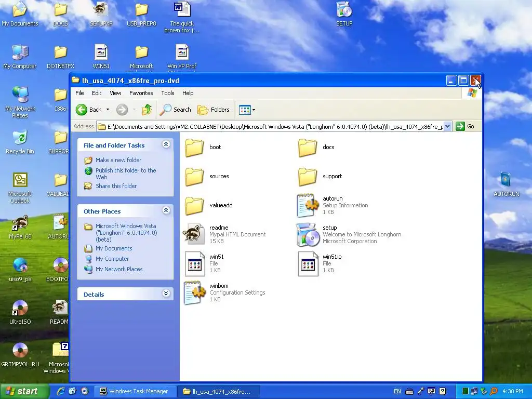Open the File menu
Image resolution: width=532 pixels, height=399 pixels.
pos(79,93)
